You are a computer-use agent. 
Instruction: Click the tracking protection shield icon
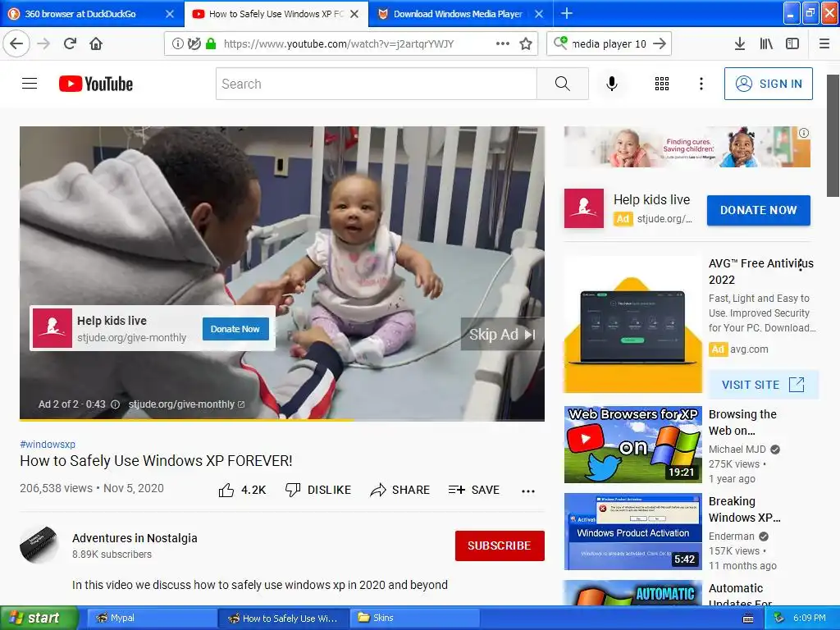tap(194, 43)
